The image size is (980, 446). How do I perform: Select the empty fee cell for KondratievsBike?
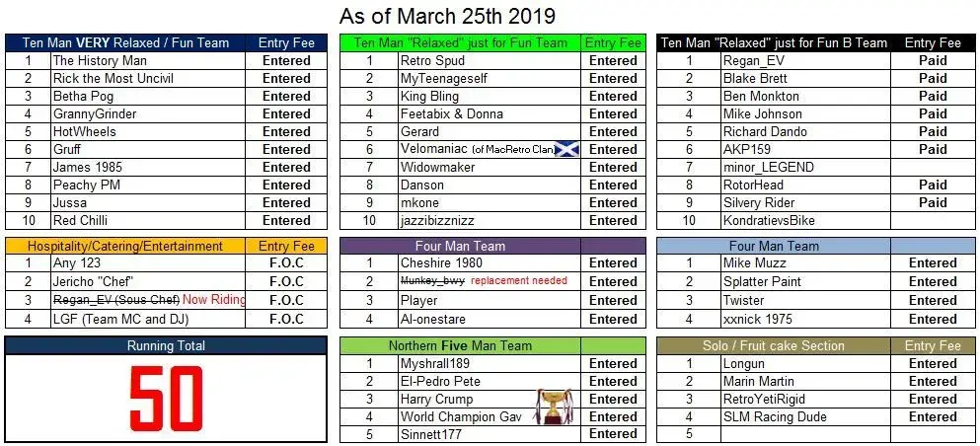point(933,220)
